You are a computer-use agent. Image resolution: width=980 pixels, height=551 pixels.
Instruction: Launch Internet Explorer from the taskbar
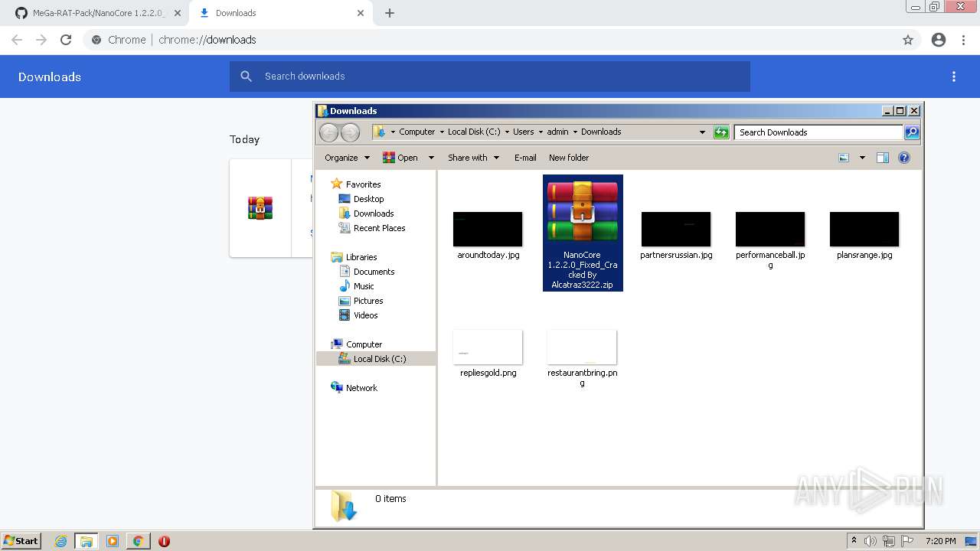61,541
